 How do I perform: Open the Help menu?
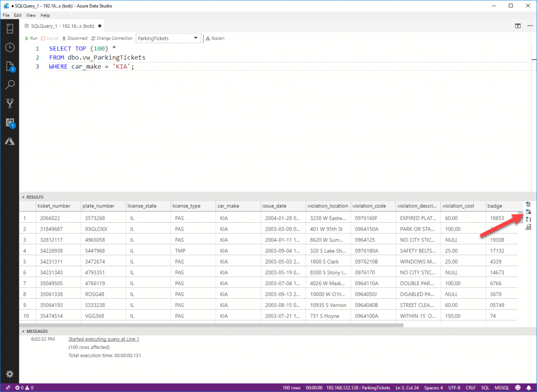point(45,15)
